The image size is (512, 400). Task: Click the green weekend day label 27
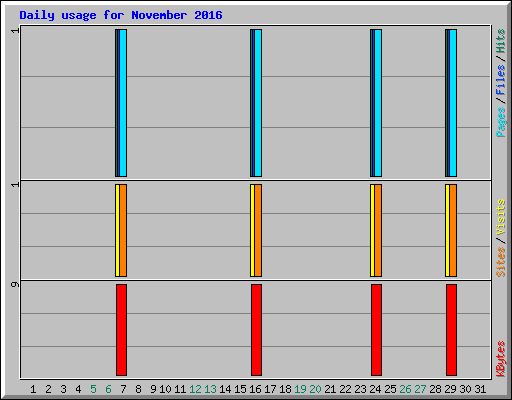[x=420, y=389]
